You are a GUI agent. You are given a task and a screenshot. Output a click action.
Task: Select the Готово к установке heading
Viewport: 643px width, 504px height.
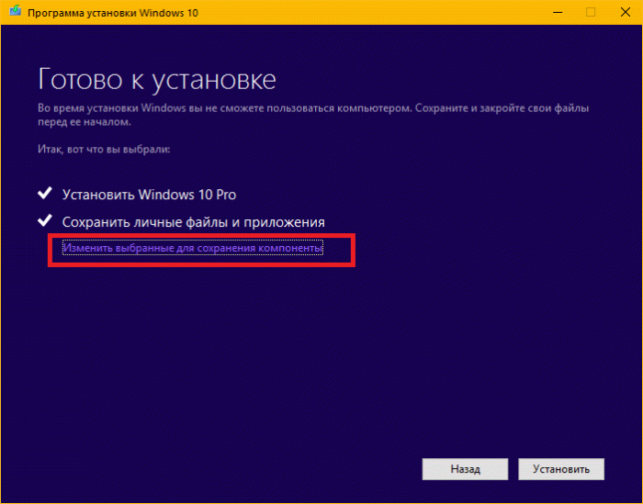click(x=157, y=79)
